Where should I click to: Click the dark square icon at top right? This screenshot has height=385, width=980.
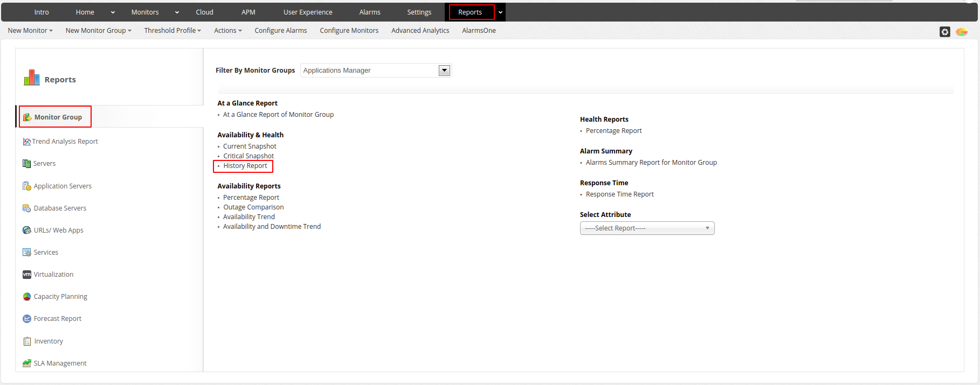pos(945,32)
